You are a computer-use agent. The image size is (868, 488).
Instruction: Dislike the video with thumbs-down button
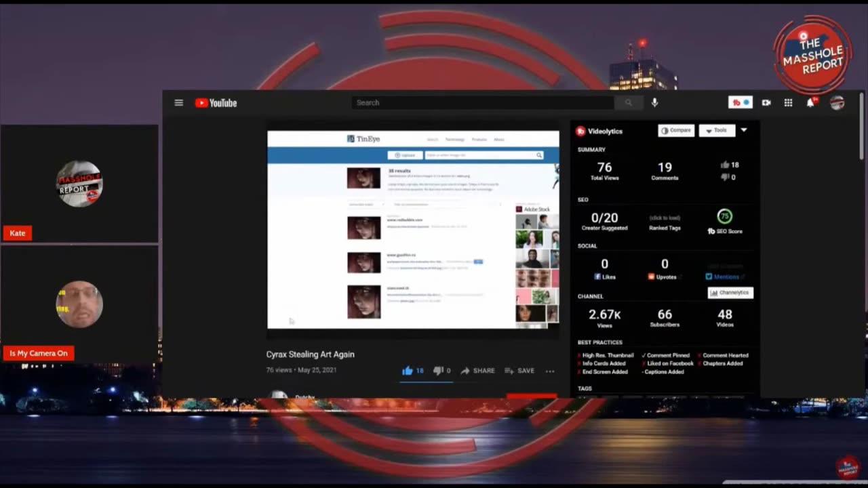(x=441, y=371)
